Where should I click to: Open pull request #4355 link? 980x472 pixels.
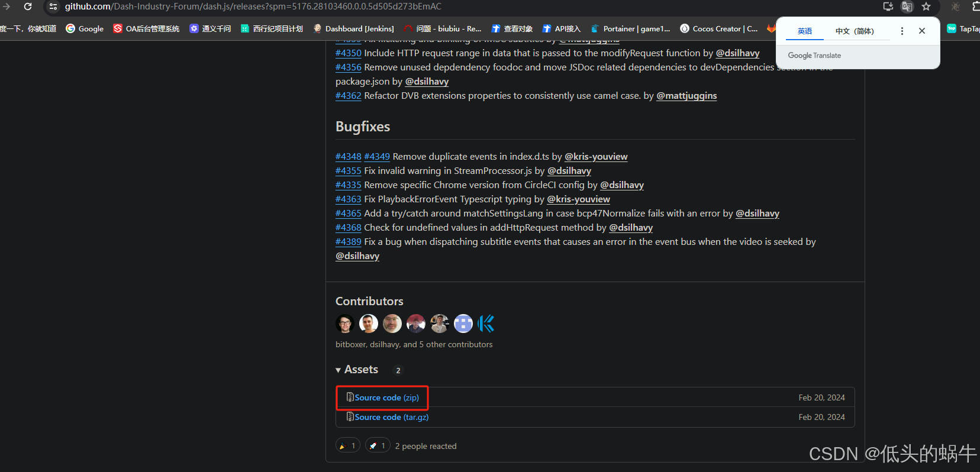click(x=348, y=171)
